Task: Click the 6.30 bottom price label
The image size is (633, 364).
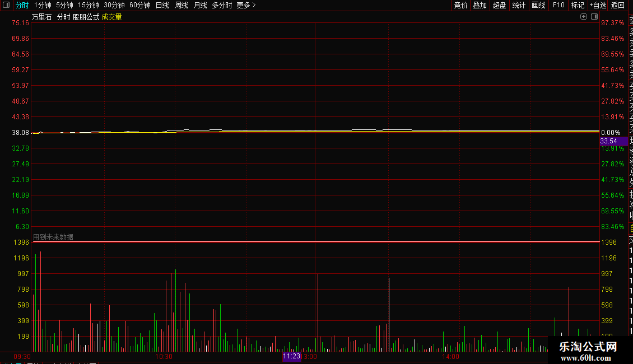Action: [x=22, y=227]
